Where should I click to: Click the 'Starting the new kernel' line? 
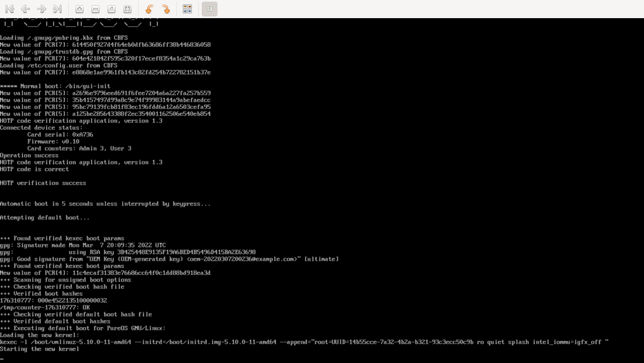tap(40, 349)
